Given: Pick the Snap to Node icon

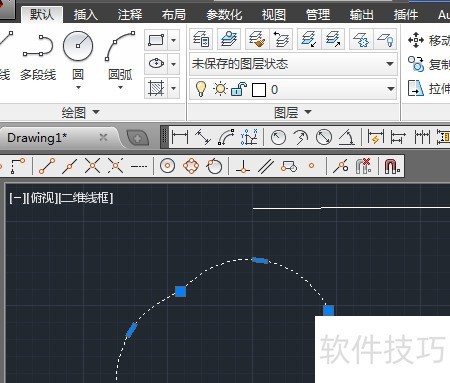Looking at the screenshot, I should [311, 166].
